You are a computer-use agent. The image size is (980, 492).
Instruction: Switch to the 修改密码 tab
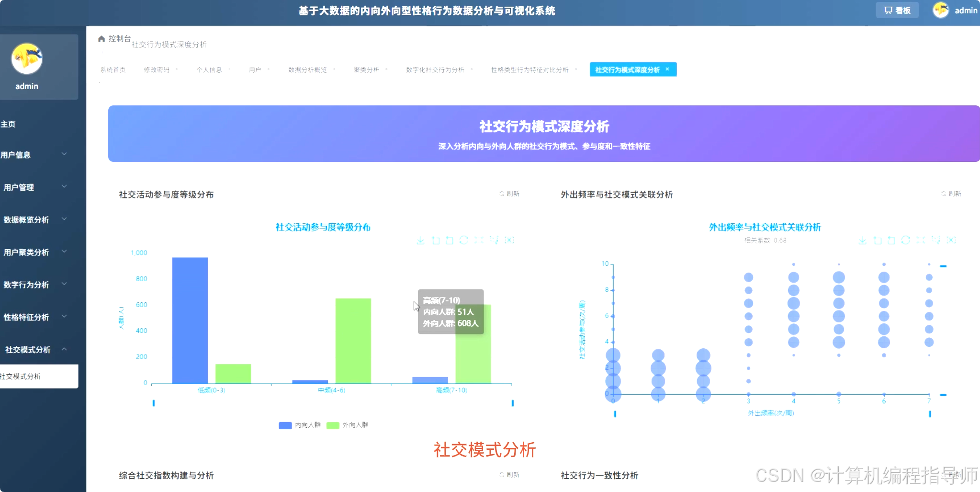(157, 70)
